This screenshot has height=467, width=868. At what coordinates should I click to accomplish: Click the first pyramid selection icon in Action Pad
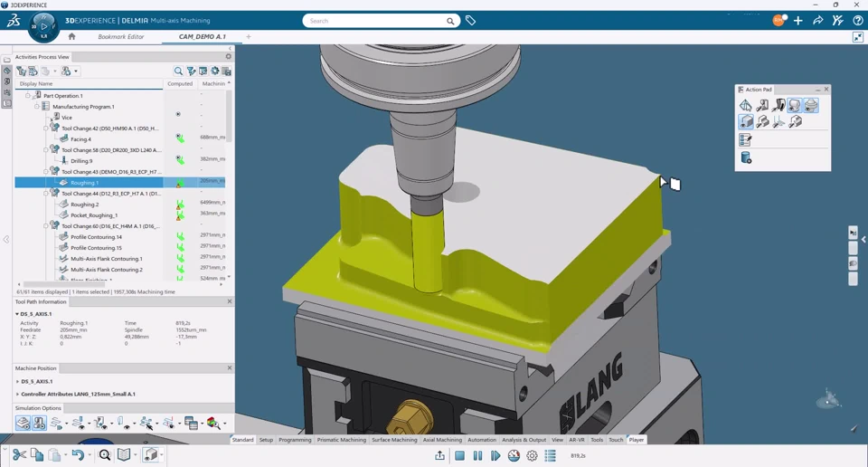pyautogui.click(x=746, y=105)
